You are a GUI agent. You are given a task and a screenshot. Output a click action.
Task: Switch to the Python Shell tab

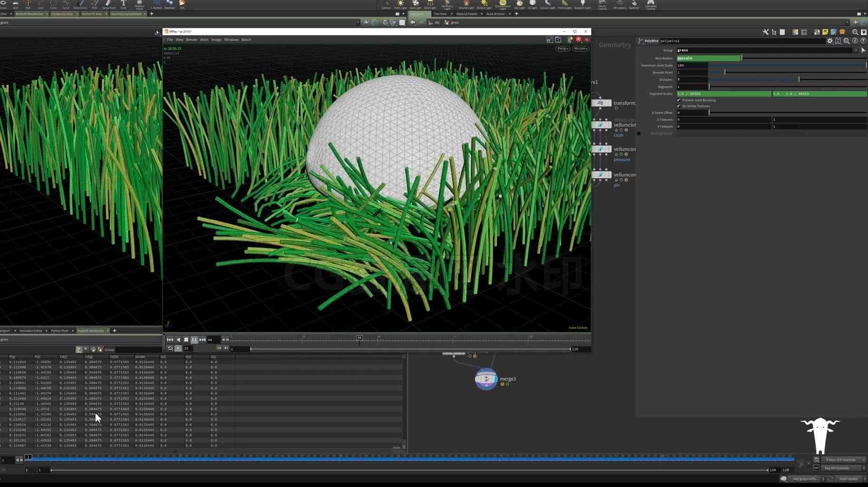point(59,331)
